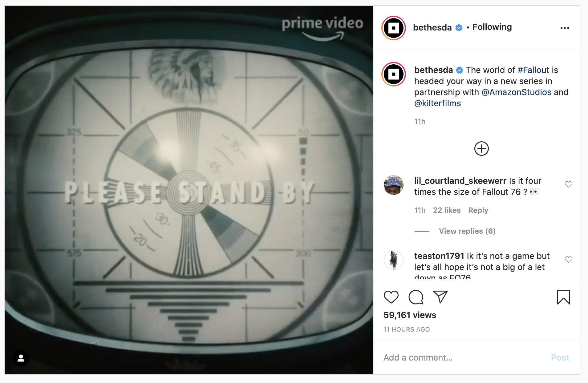Open lil_courtland_skeewerr's avatar
Viewport: 588px width, 383px height.
394,185
